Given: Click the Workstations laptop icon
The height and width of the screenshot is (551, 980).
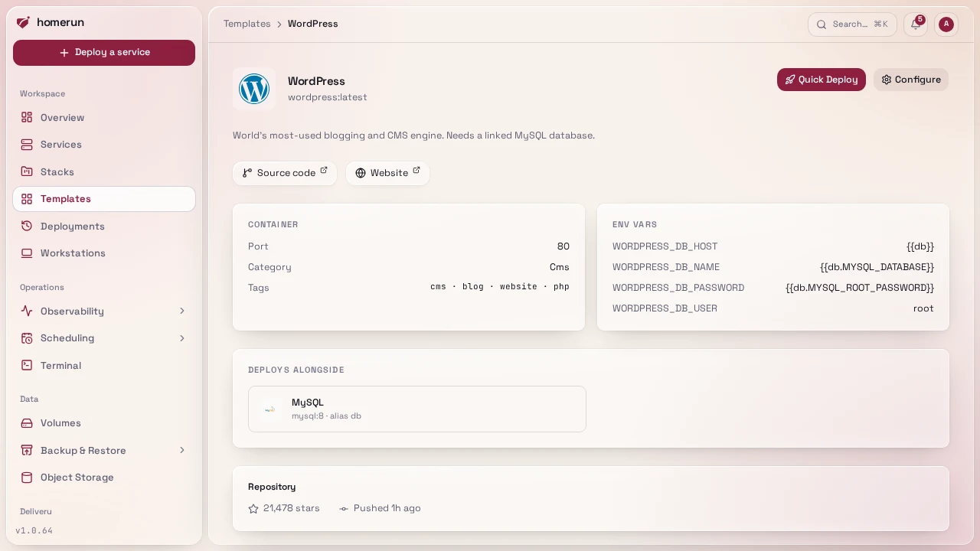Looking at the screenshot, I should tap(27, 253).
